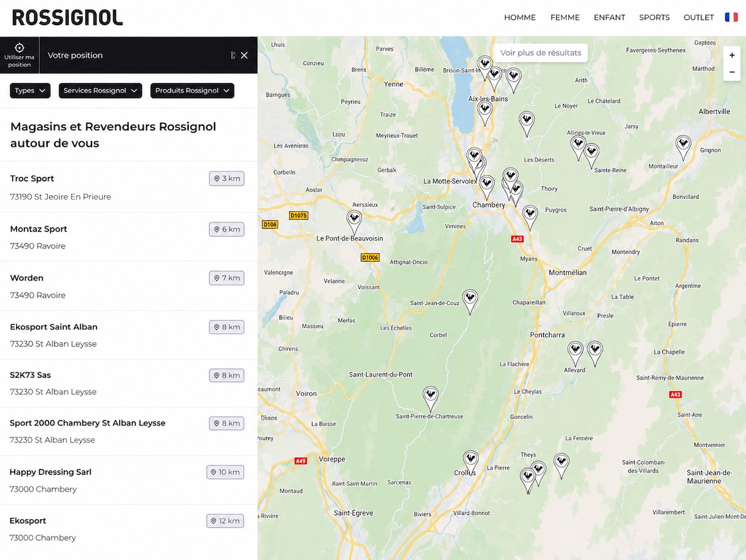This screenshot has width=746, height=560.
Task: Click Voiron label on the map
Action: 307,394
